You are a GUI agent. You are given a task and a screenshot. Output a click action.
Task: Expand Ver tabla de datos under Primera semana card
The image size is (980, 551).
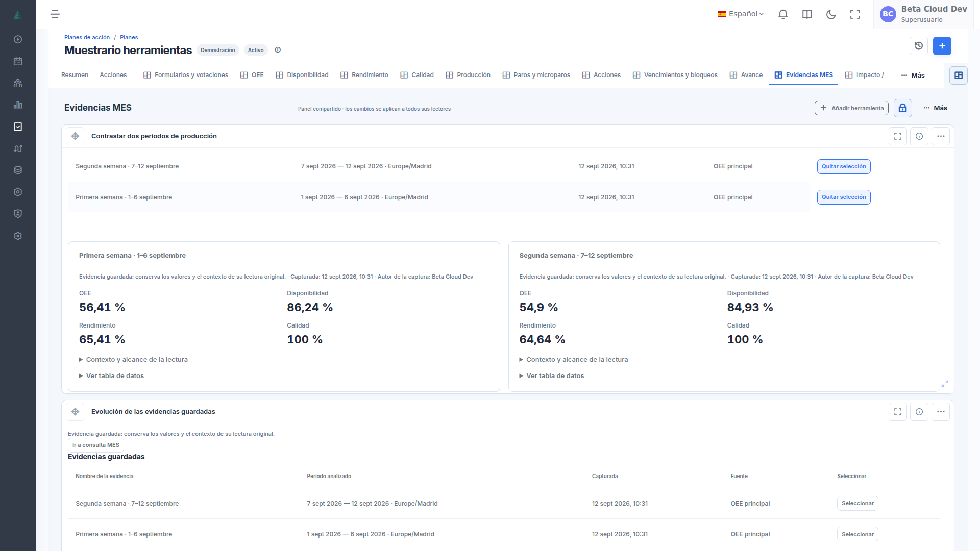tap(112, 376)
